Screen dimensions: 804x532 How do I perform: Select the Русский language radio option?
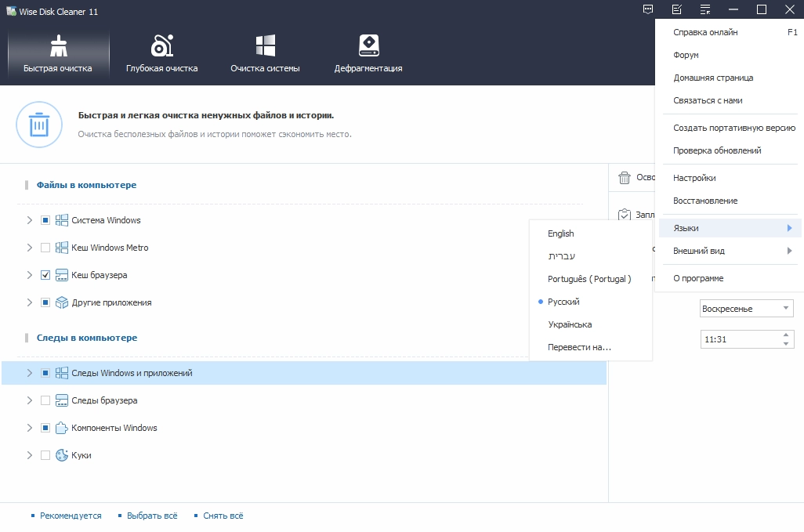563,302
